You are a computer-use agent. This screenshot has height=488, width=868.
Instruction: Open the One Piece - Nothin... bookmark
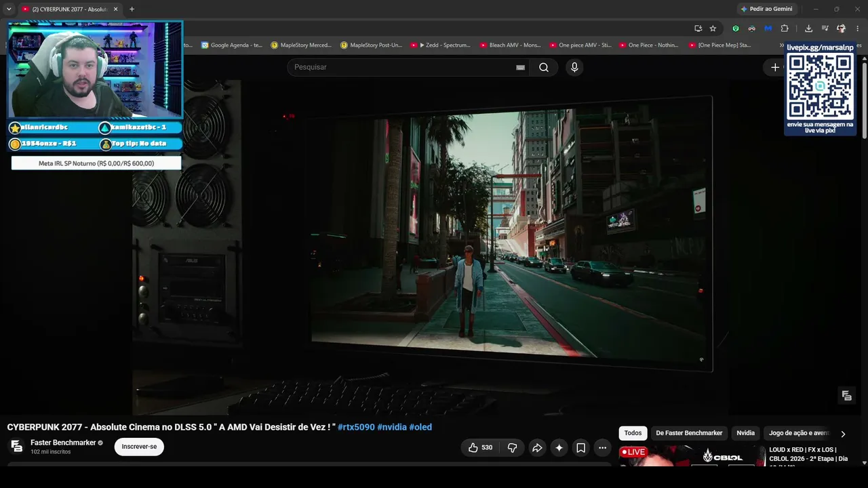pyautogui.click(x=649, y=45)
